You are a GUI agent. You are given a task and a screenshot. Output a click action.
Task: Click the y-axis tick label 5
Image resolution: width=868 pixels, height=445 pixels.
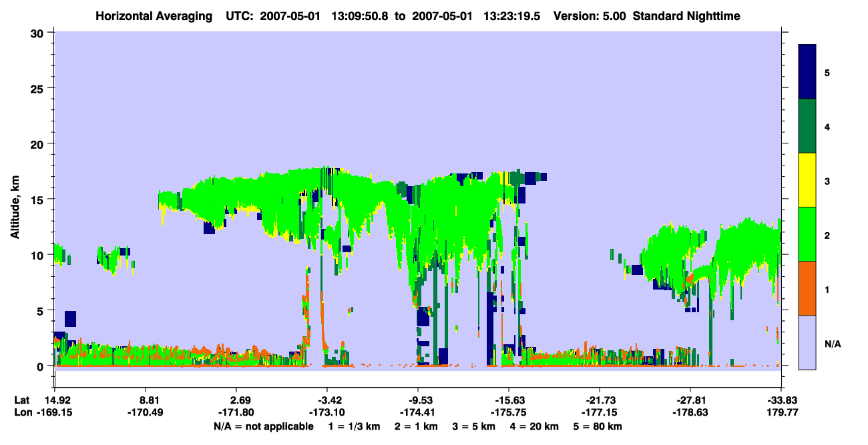[42, 311]
